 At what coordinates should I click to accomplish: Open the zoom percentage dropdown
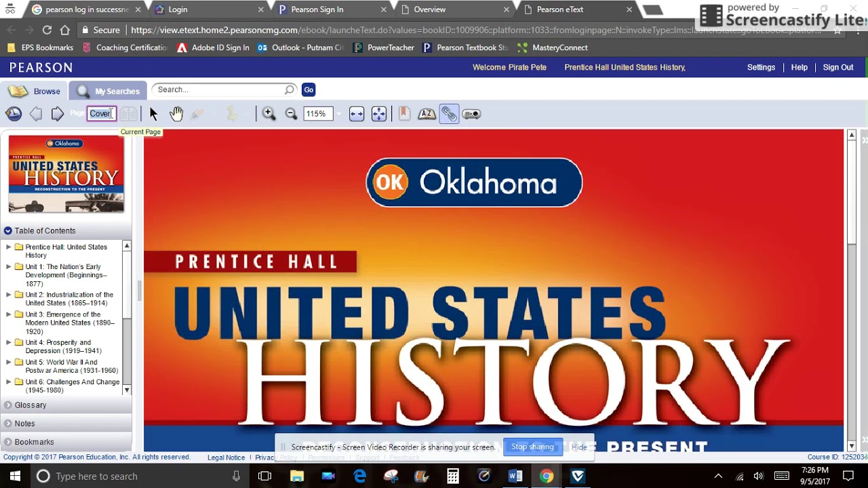point(338,114)
